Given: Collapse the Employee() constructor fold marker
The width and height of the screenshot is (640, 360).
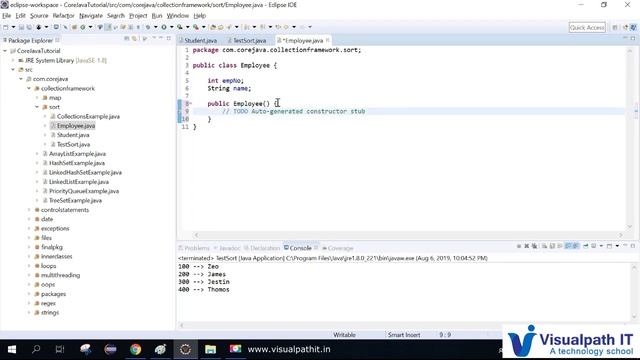Looking at the screenshot, I should tap(190, 104).
